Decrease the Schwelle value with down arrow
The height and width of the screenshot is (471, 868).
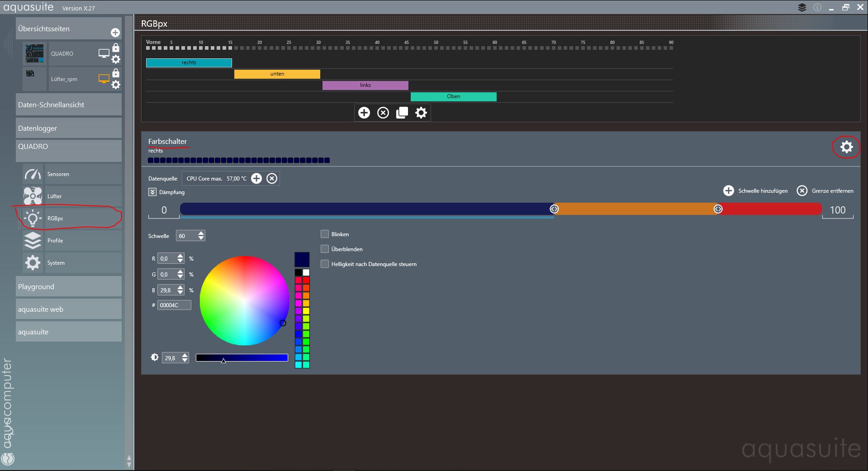201,238
